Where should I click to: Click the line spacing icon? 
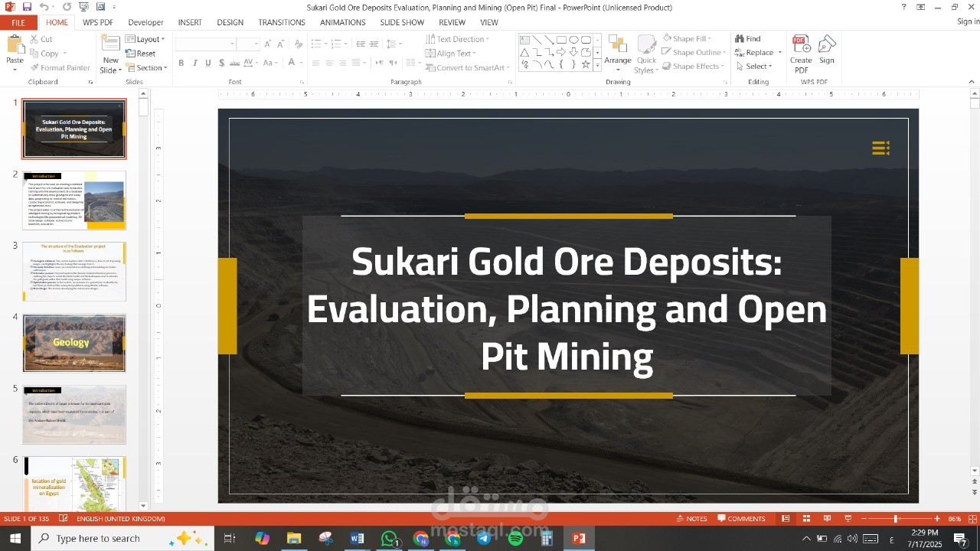coord(390,44)
